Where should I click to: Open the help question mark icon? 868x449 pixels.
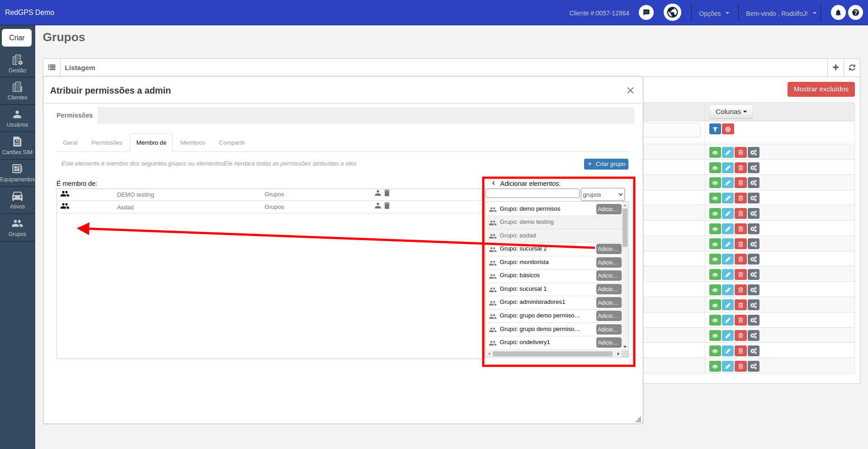pos(855,13)
